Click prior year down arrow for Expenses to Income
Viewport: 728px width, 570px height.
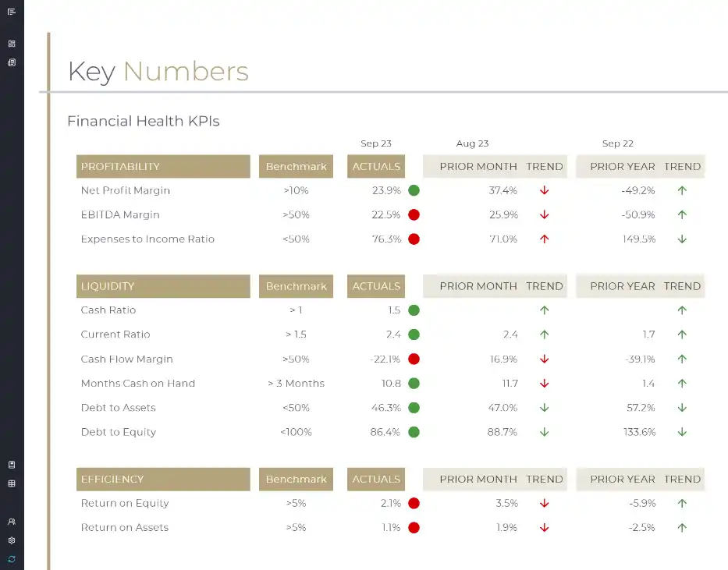681,239
